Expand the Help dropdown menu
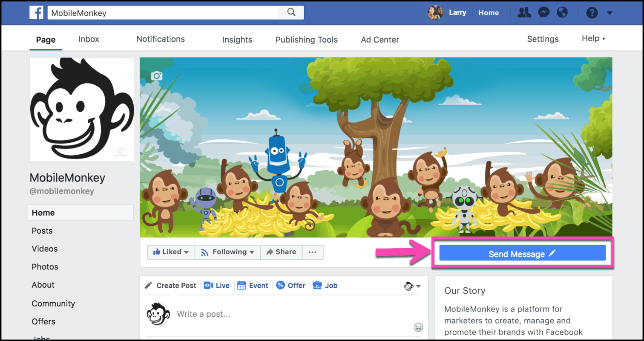644x341 pixels. click(x=593, y=39)
